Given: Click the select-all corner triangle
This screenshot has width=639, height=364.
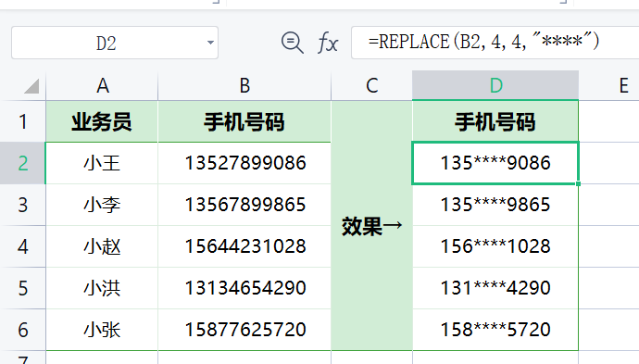Looking at the screenshot, I should [x=31, y=85].
